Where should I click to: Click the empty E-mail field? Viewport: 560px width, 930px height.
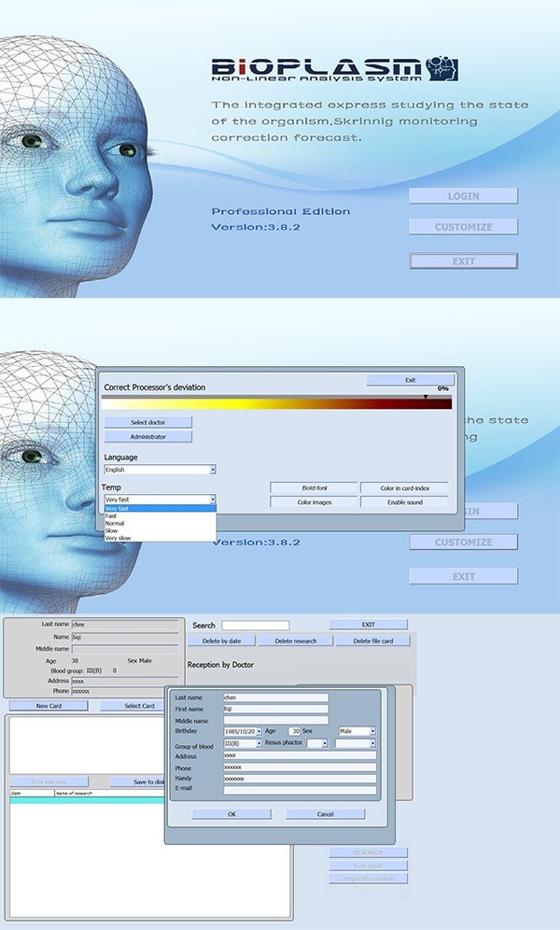coord(300,790)
